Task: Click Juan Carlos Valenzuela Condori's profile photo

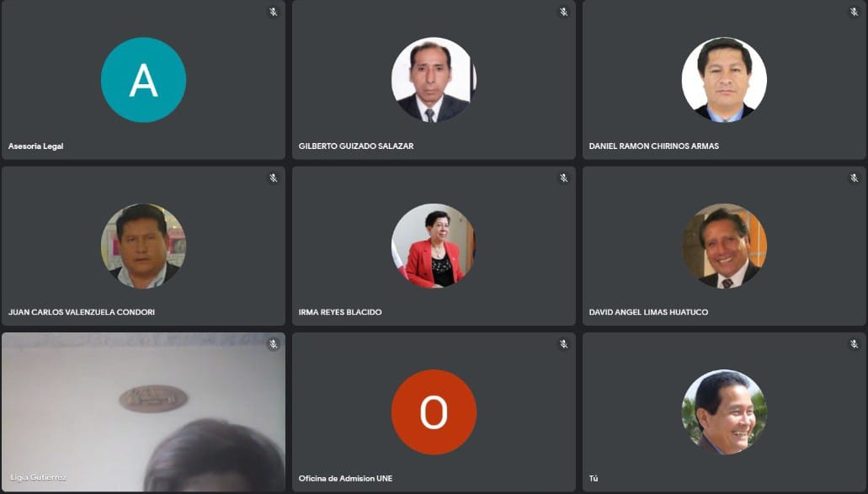Action: pyautogui.click(x=143, y=247)
